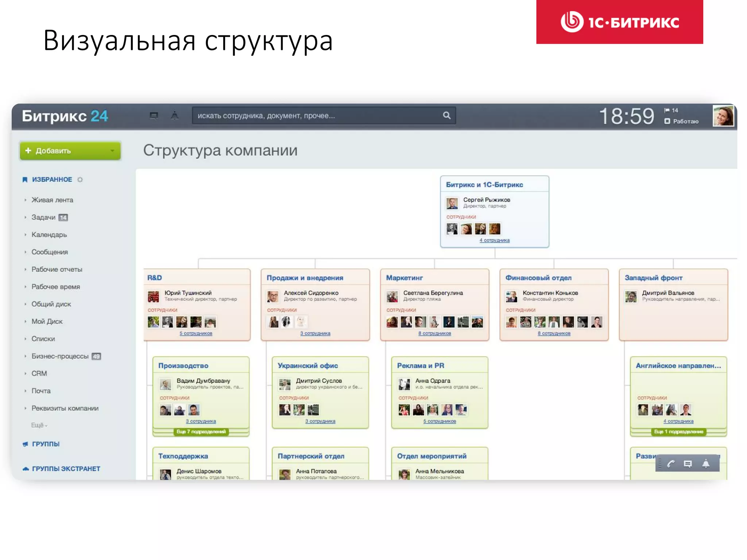The height and width of the screenshot is (560, 747).
Task: Open Партнерский отдел department title
Action: (x=311, y=456)
